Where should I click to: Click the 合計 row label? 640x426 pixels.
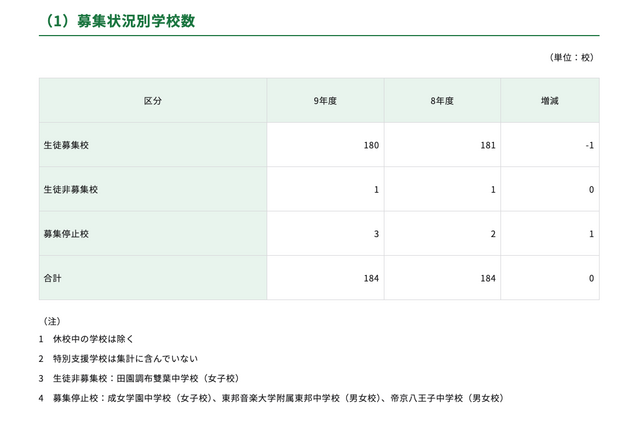point(53,278)
